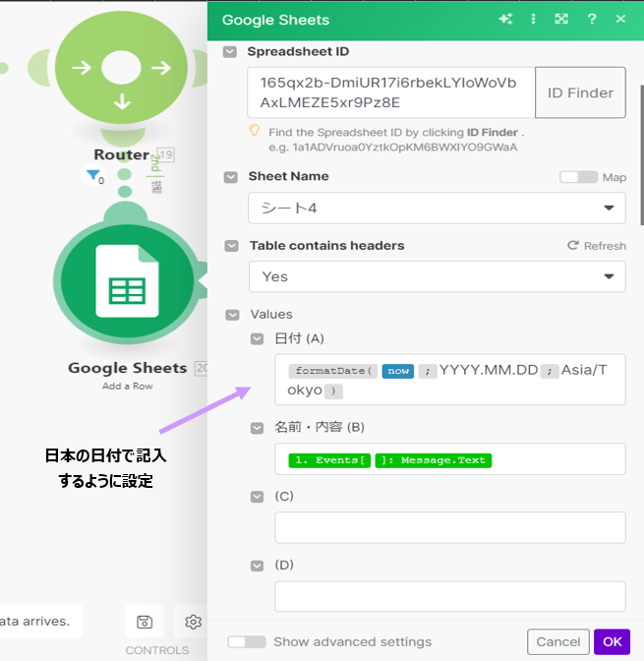Image resolution: width=644 pixels, height=661 pixels.
Task: Open the filter funnel icon below Router
Action: coord(93,175)
